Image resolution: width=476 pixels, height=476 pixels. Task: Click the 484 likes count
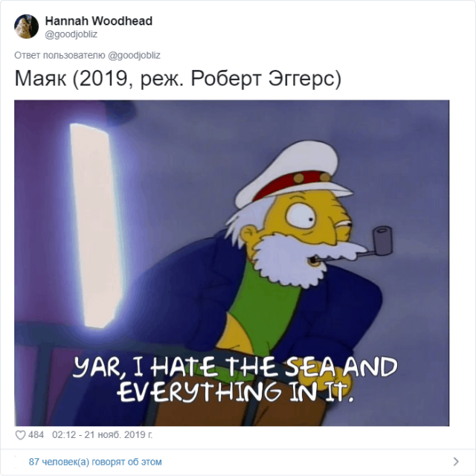coord(36,434)
